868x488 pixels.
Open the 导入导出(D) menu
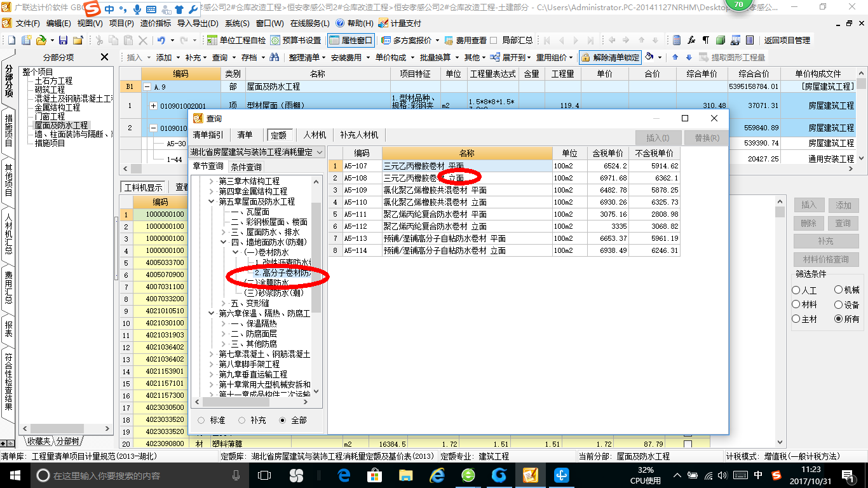[198, 23]
